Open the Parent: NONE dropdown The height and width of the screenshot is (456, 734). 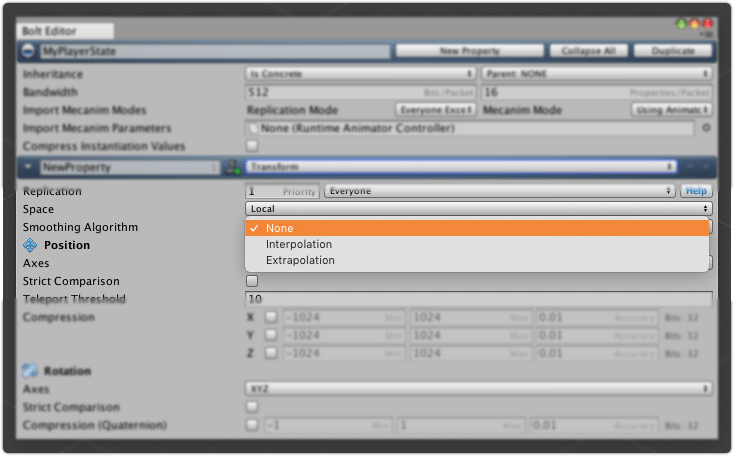click(x=597, y=74)
